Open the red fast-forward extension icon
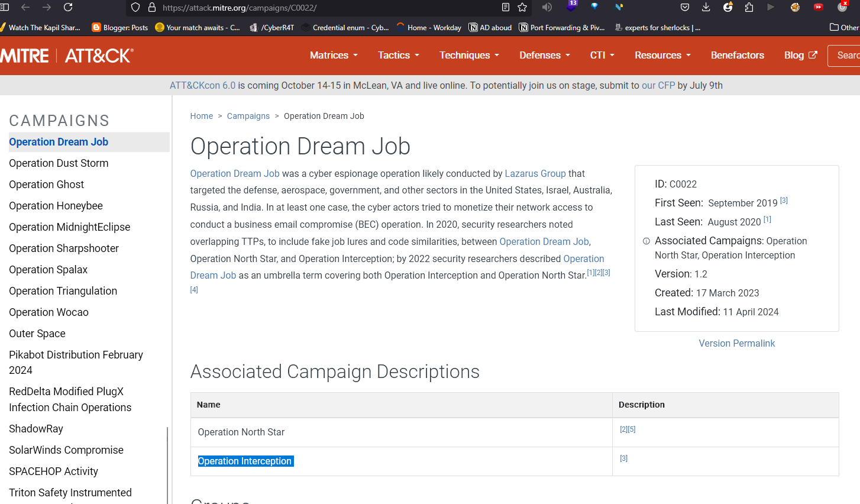This screenshot has width=860, height=504. (819, 7)
